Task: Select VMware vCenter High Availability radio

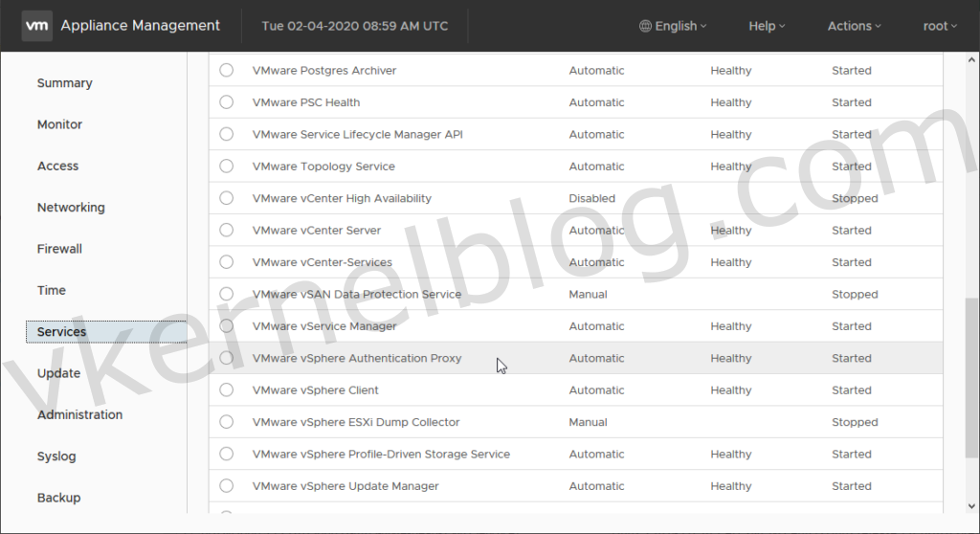Action: tap(226, 197)
